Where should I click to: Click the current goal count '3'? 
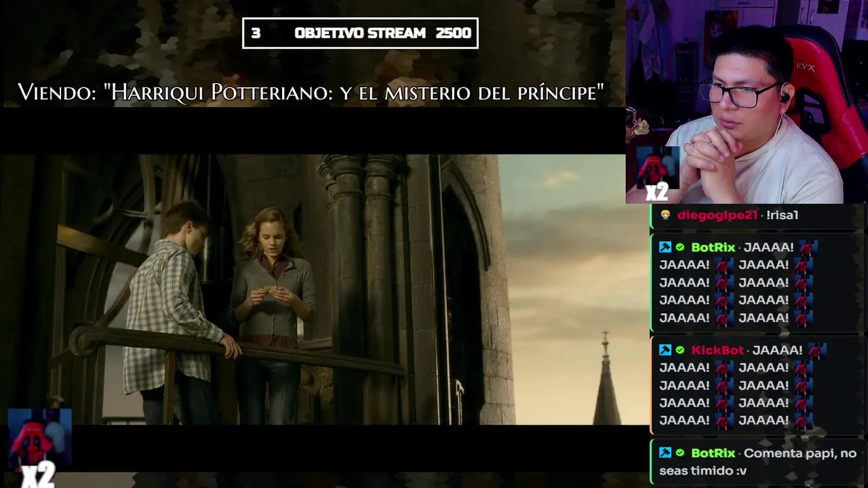click(256, 33)
